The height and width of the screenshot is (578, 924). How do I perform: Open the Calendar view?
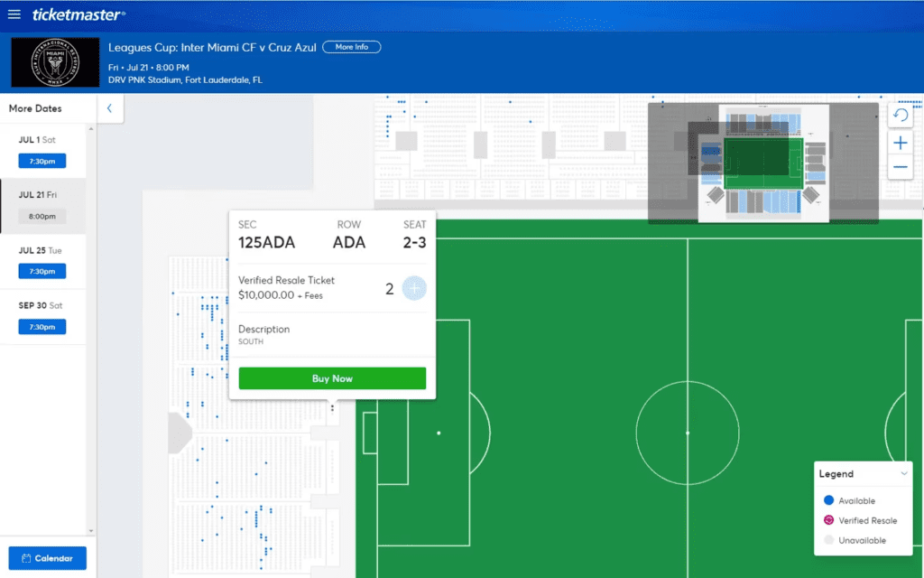tap(47, 558)
